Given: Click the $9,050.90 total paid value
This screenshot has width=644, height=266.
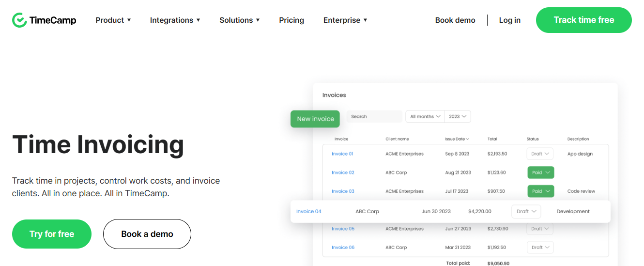Looking at the screenshot, I should click(x=498, y=264).
